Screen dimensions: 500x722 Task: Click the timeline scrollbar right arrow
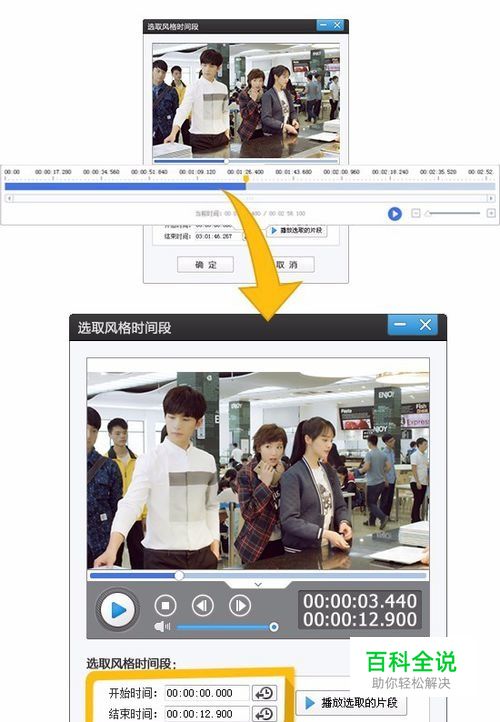pos(491,198)
